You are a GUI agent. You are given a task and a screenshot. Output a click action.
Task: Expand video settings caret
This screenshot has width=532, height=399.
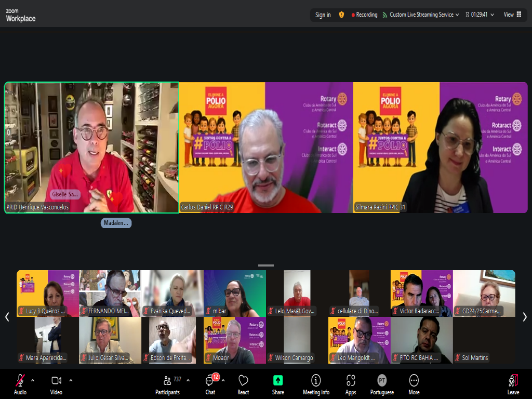click(x=71, y=380)
